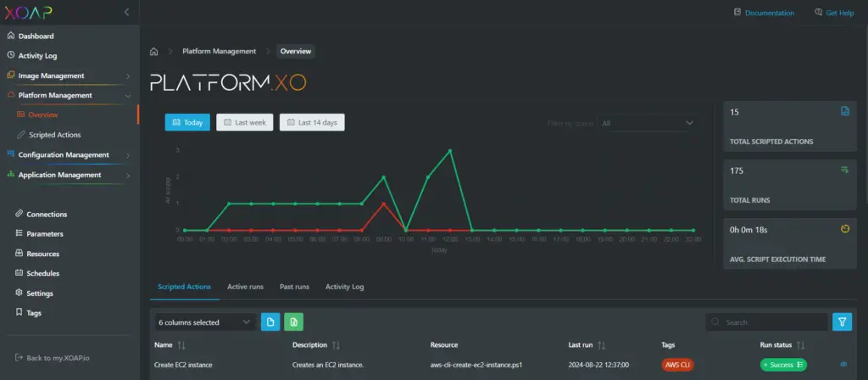Switch to the Activity Log tab
This screenshot has height=380, width=868.
(x=344, y=287)
